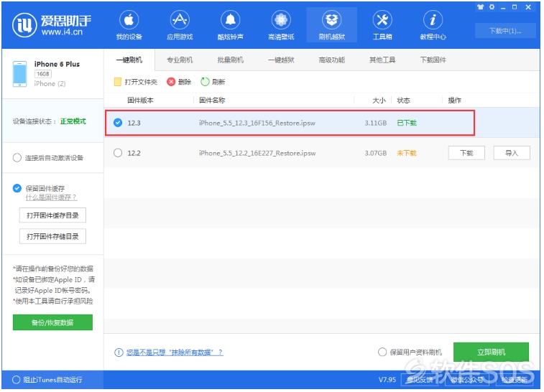This screenshot has height=392, width=544.
Task: Click iPhone_5.5_12.2_16E227_Restore.ipsw file name
Action: click(257, 153)
